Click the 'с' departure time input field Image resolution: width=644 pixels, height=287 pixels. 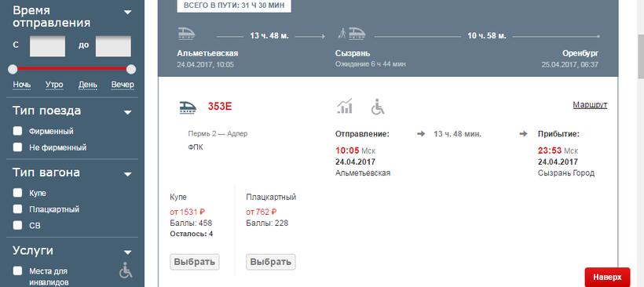47,46
